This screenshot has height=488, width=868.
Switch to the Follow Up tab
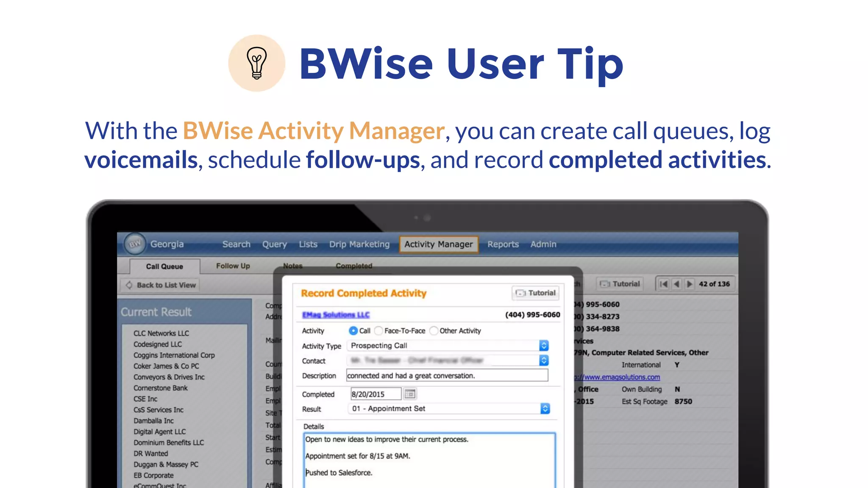click(233, 266)
